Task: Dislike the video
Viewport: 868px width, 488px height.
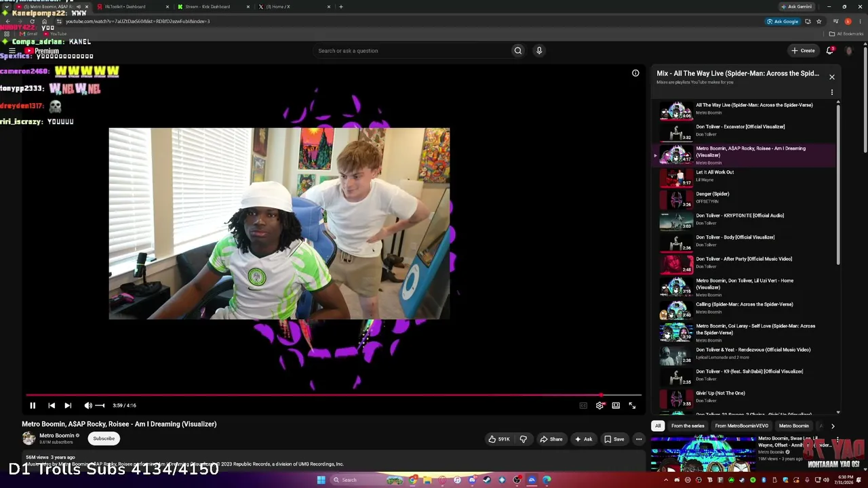Action: tap(523, 439)
